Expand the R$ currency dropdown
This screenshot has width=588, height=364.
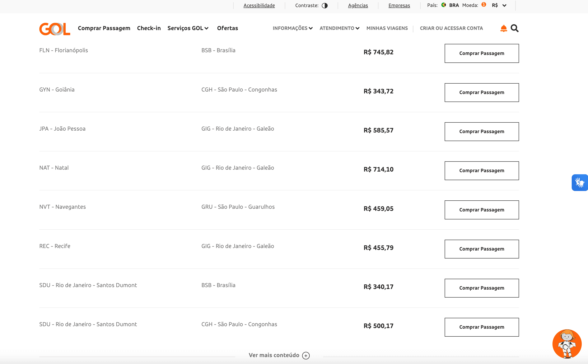[504, 5]
